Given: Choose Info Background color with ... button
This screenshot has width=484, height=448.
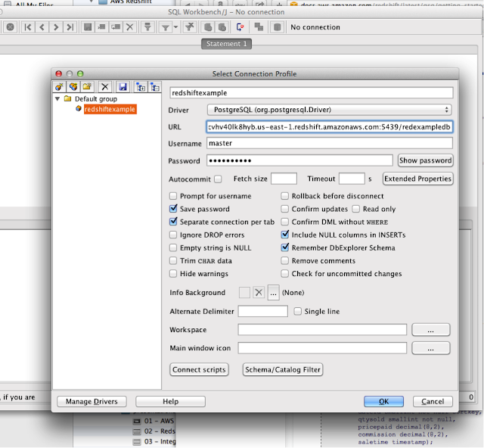Looking at the screenshot, I should pos(273,293).
